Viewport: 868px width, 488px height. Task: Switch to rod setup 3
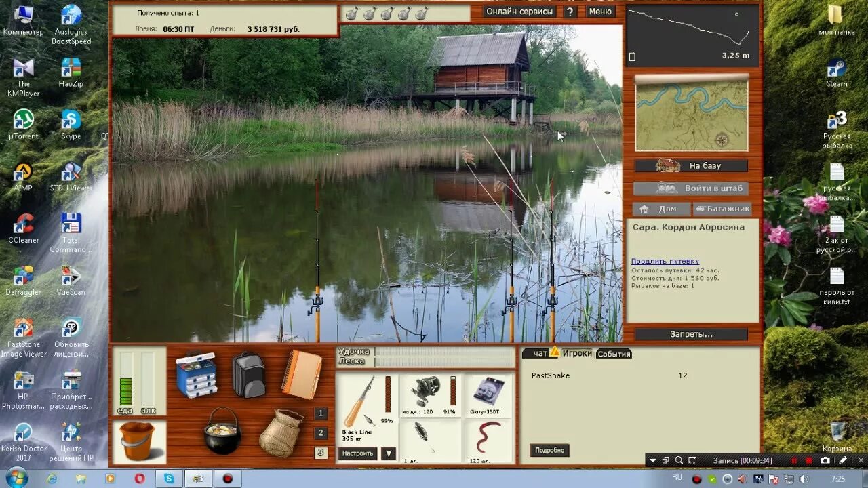[321, 453]
